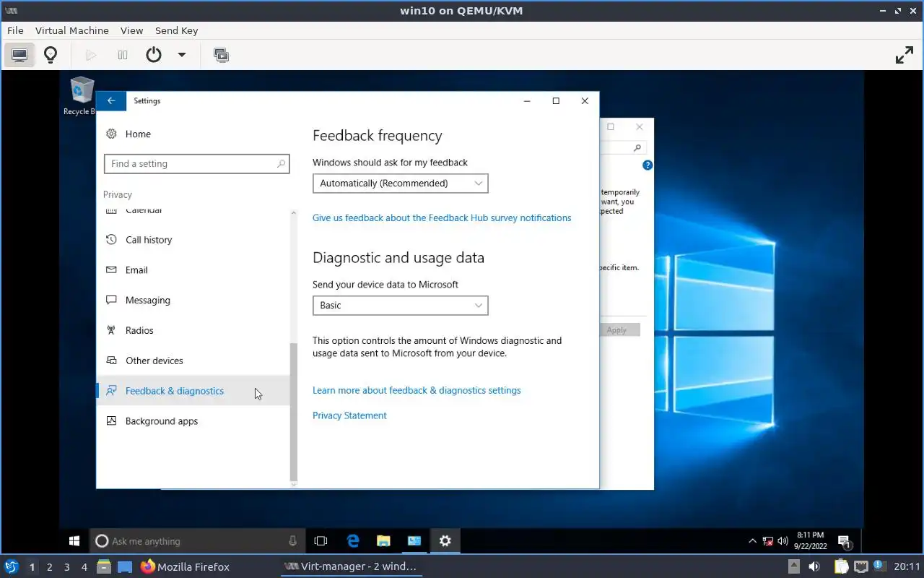Click the Email label in Privacy list
The height and width of the screenshot is (578, 924).
click(x=136, y=270)
